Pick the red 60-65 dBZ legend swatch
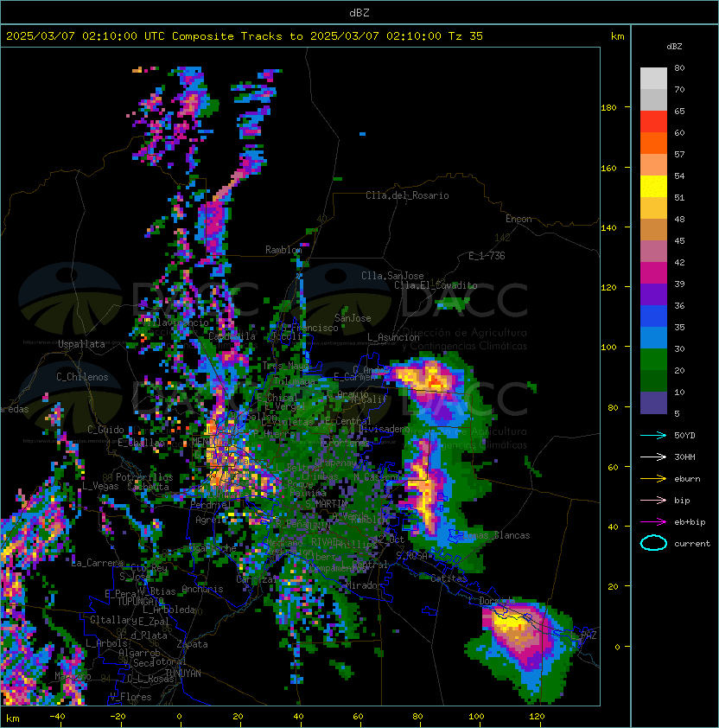The height and width of the screenshot is (728, 719). tap(653, 122)
